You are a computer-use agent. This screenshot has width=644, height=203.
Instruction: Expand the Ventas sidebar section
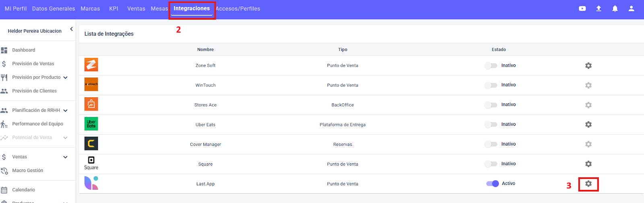[x=65, y=157]
